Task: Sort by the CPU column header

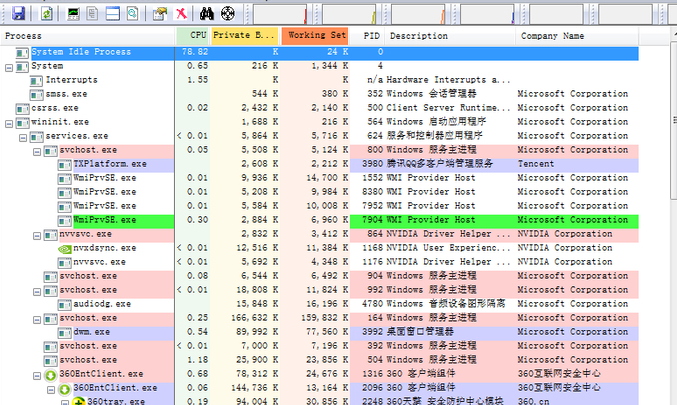Action: pos(197,36)
